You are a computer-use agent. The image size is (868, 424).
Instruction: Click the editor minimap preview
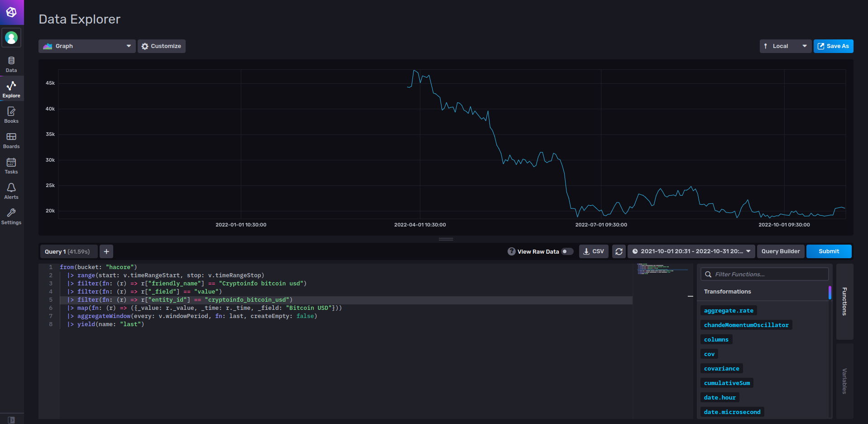[x=662, y=269]
